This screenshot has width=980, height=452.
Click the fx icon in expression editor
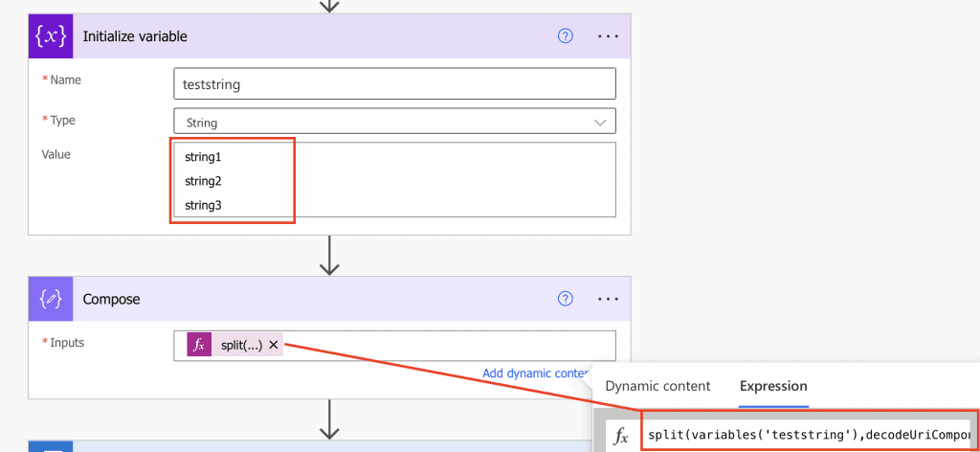pyautogui.click(x=620, y=437)
